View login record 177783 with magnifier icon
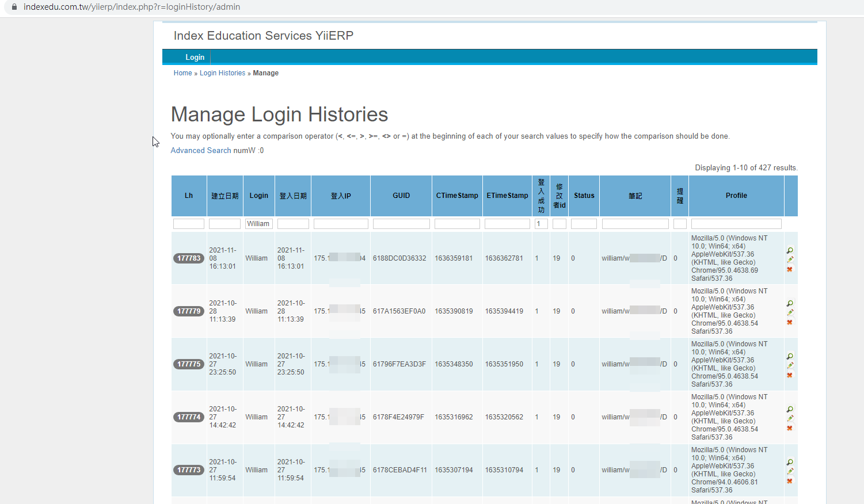Screen dimensions: 864x504 coord(790,250)
